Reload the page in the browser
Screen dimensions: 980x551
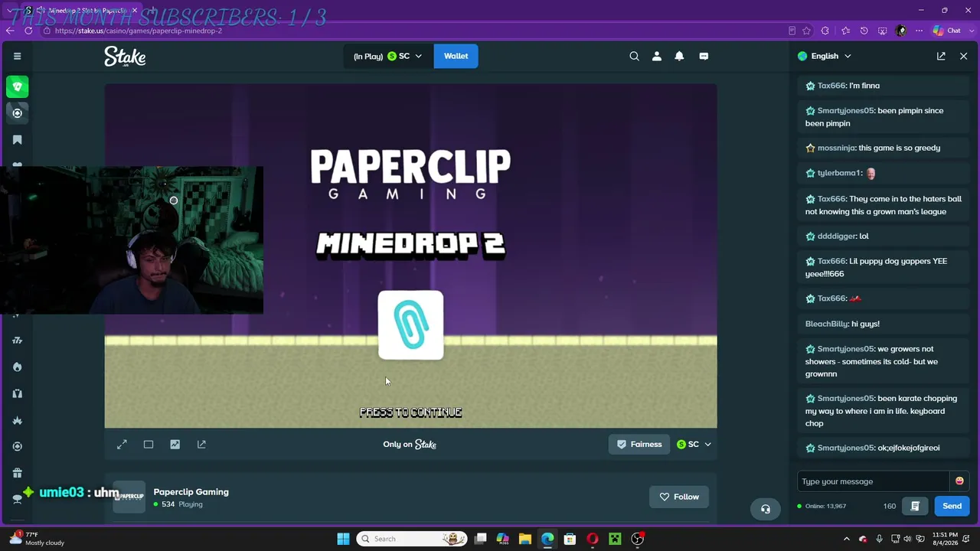coord(28,31)
